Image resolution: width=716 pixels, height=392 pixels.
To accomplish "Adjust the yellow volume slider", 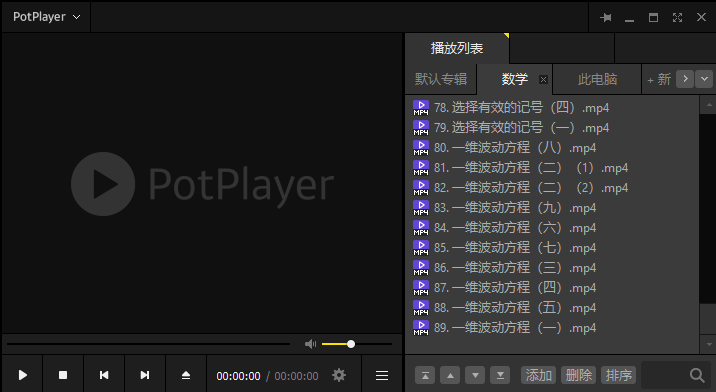I will (x=357, y=344).
